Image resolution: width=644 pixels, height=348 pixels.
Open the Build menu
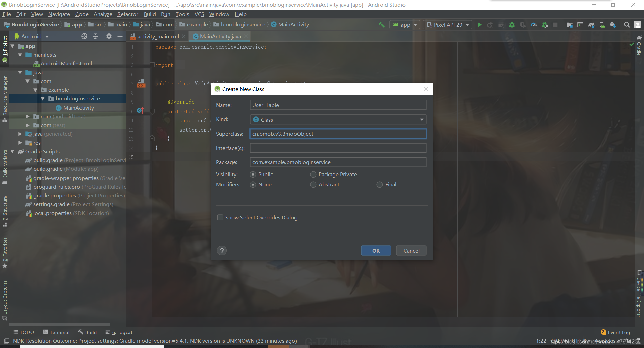tap(150, 14)
